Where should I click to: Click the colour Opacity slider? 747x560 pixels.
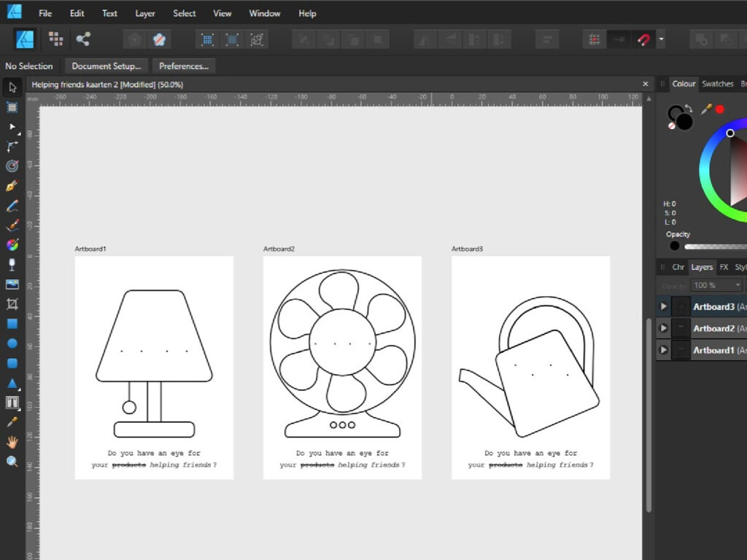pyautogui.click(x=715, y=246)
